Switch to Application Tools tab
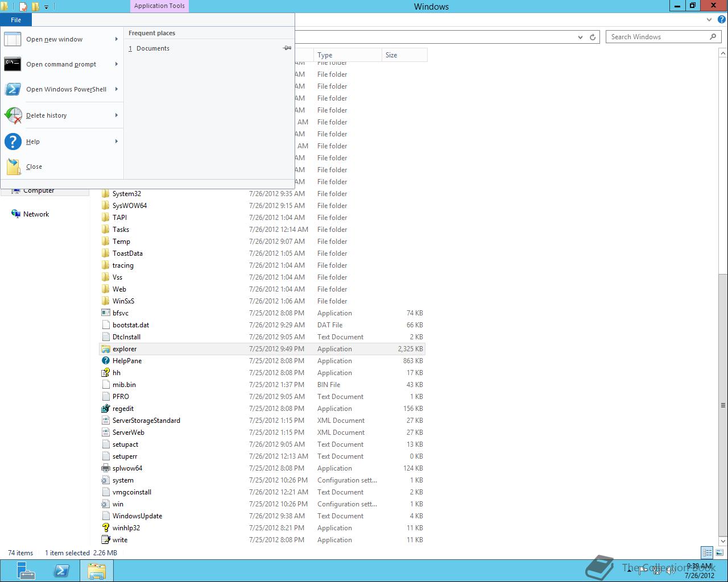Screen dimensions: 728x582 tap(159, 6)
